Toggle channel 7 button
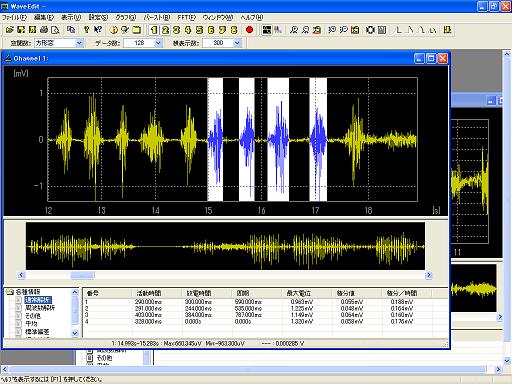Image resolution: width=512 pixels, height=384 pixels. coord(222,30)
